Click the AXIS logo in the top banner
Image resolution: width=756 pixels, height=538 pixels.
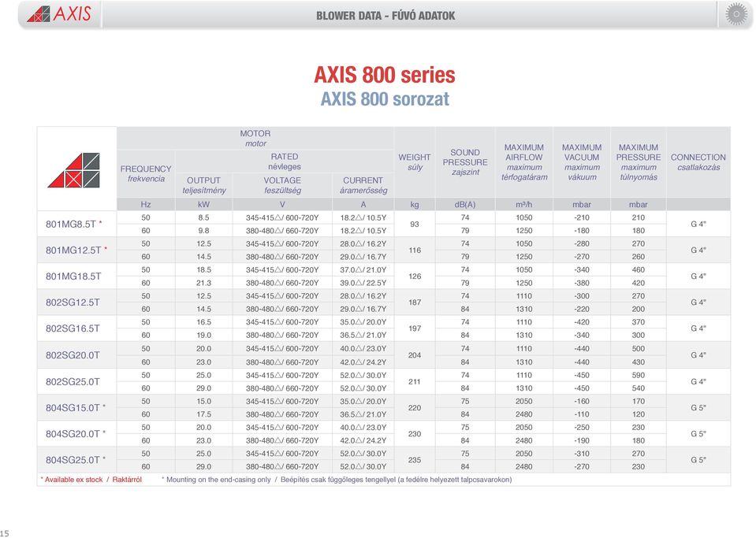(59, 14)
